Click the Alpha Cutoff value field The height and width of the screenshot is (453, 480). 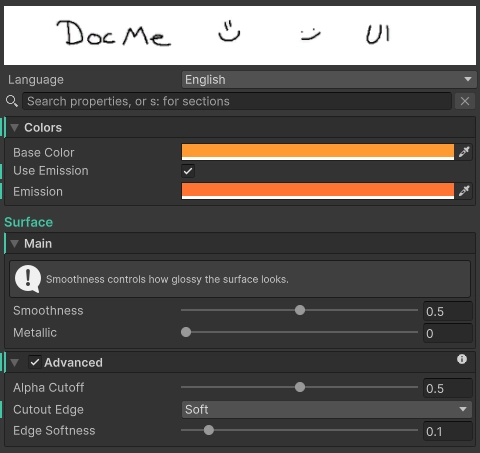(x=448, y=388)
